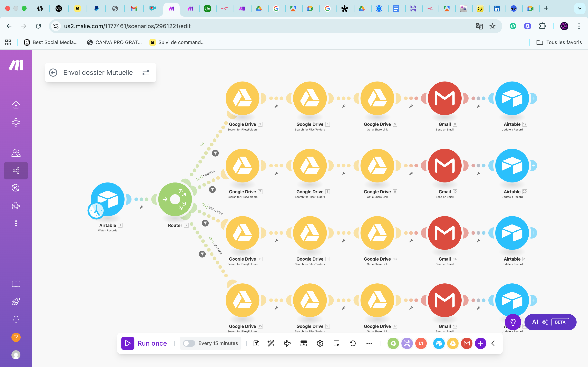Click the undo icon in toolbar

pos(353,343)
